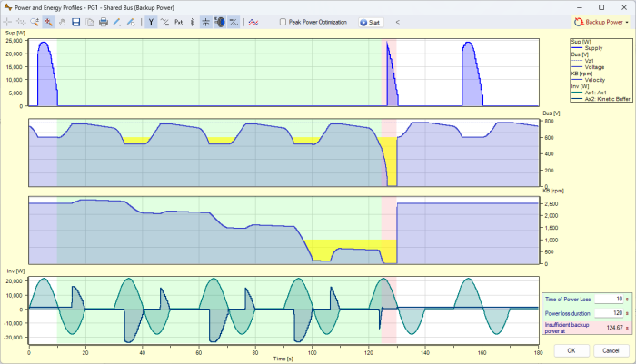Click the Pvt display mode icon
The width and height of the screenshot is (636, 364).
[x=178, y=21]
